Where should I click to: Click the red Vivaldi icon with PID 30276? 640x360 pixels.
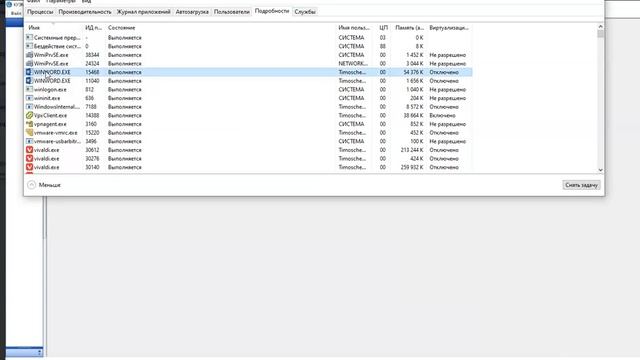click(29, 158)
